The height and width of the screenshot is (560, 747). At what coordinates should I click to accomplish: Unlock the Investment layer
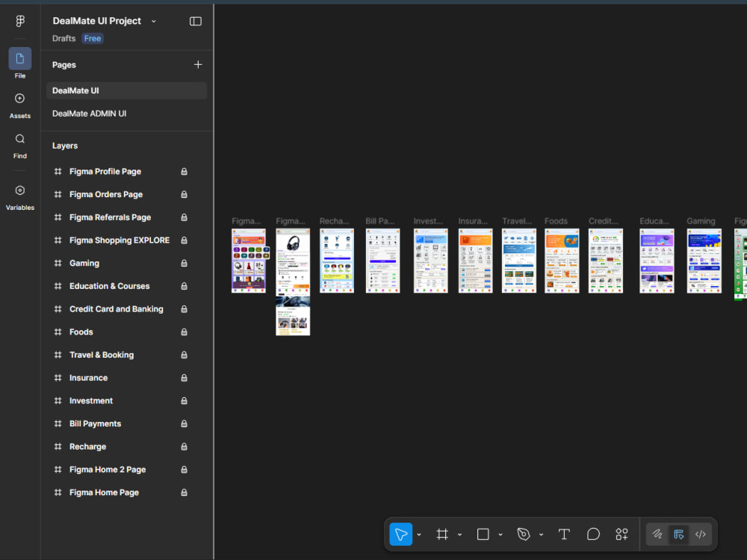click(x=184, y=400)
